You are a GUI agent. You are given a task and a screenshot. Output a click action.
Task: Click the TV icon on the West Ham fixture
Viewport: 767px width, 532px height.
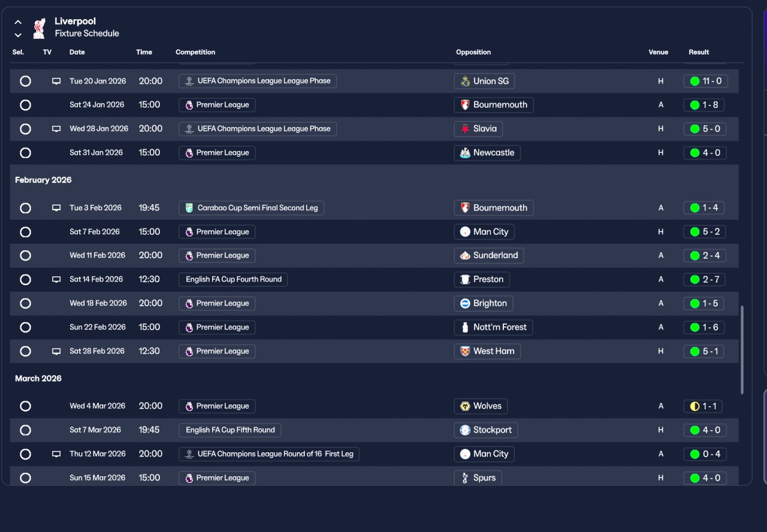(56, 351)
